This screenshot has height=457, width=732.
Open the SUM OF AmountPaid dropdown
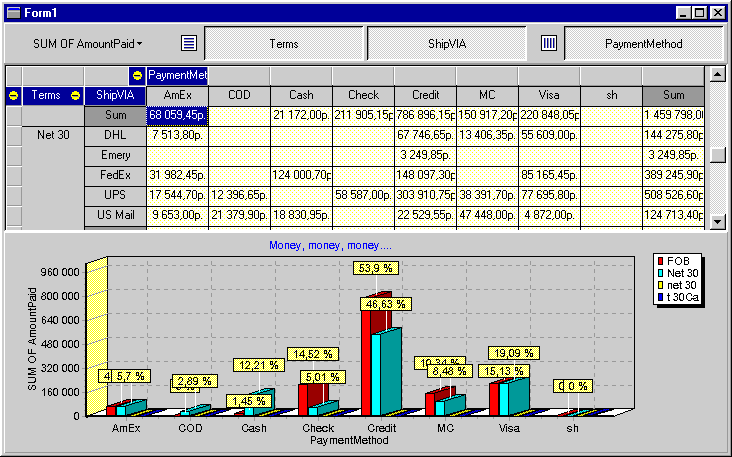pos(88,44)
